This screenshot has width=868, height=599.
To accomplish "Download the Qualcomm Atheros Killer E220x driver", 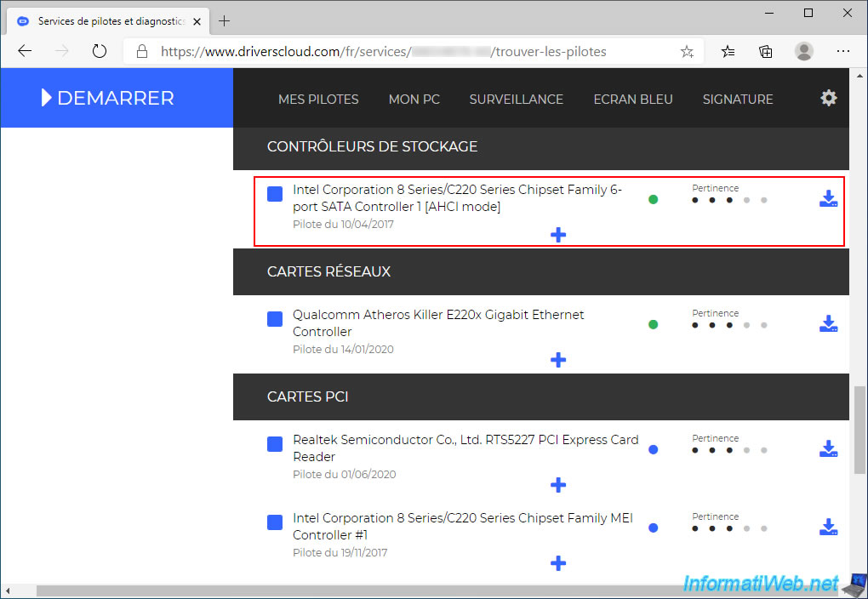I will click(x=828, y=324).
